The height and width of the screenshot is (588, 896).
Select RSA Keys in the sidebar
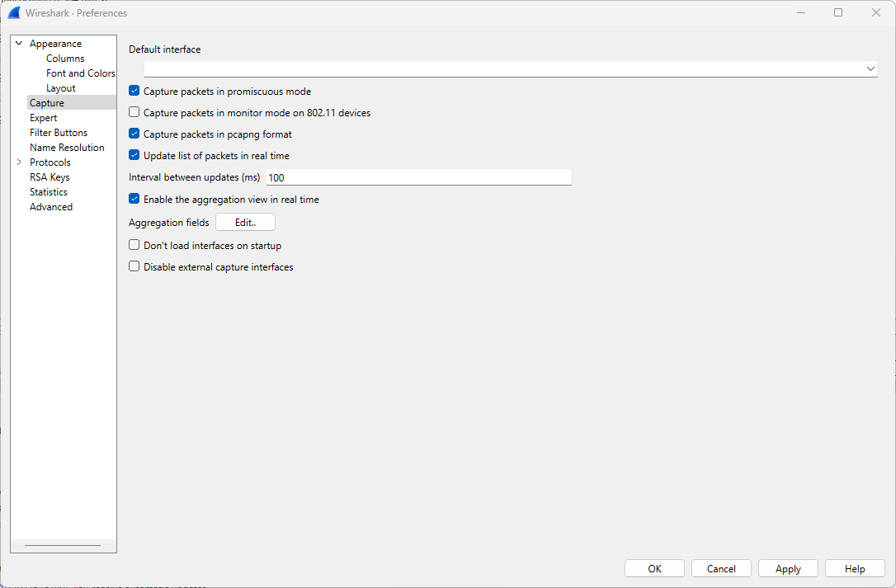(x=50, y=177)
